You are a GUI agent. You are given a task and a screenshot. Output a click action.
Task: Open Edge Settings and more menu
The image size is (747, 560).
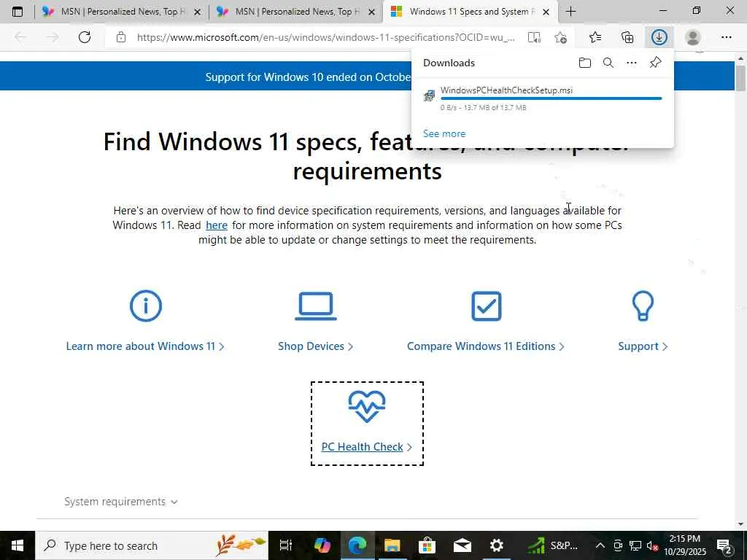click(726, 37)
